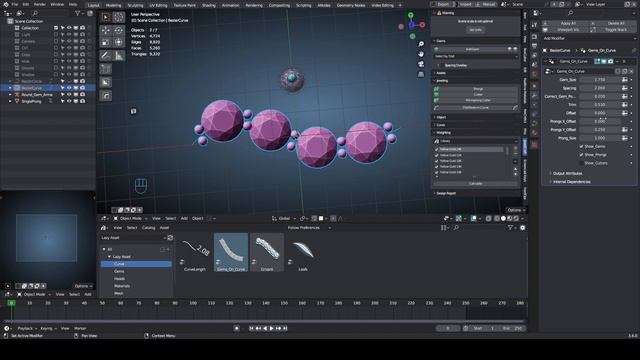Open the Follow Preferences dropdown
Viewport: 640px width, 360px height.
(x=309, y=228)
